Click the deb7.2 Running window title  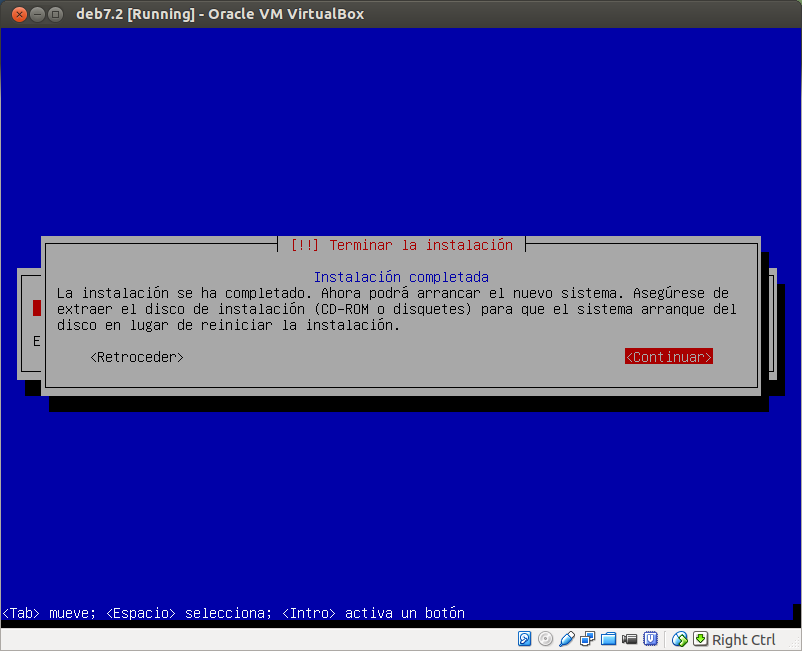(x=220, y=14)
